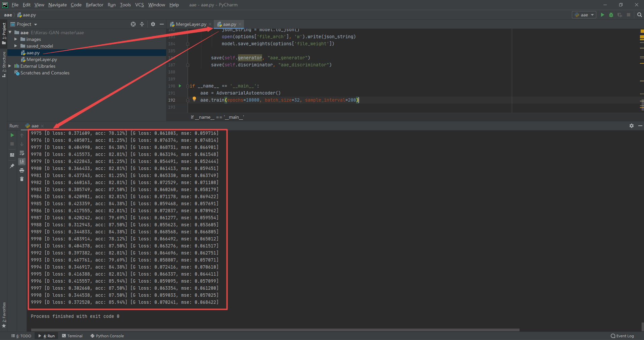The image size is (644, 340).
Task: Open Run panel settings gear
Action: [632, 126]
